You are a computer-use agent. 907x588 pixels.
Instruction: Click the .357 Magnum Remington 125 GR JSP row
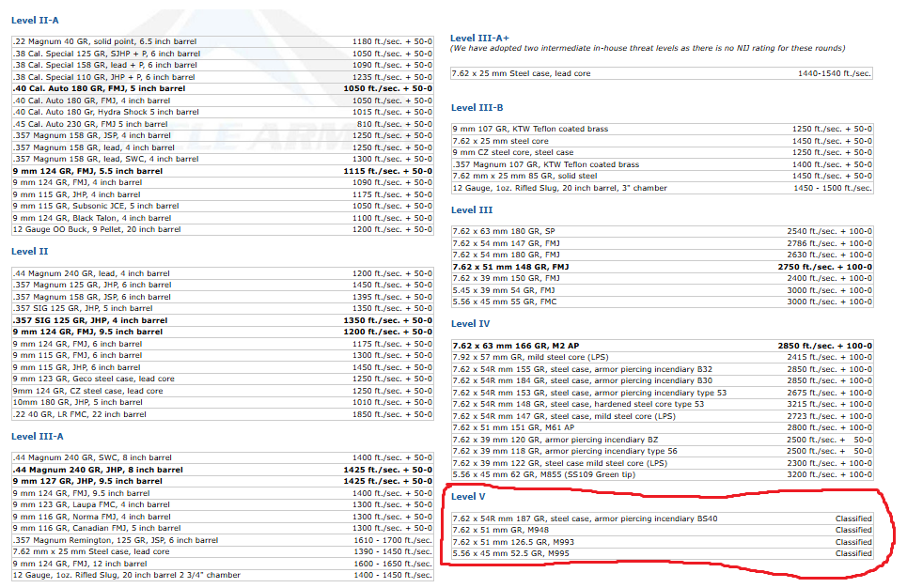(223, 540)
